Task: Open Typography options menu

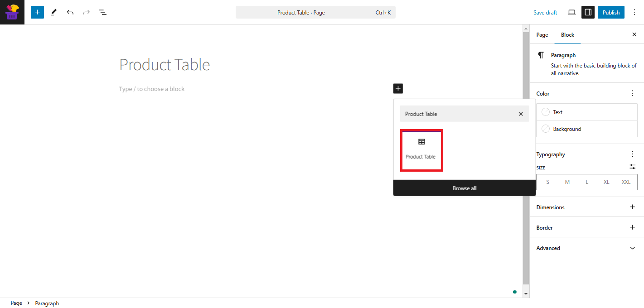Action: (x=633, y=154)
